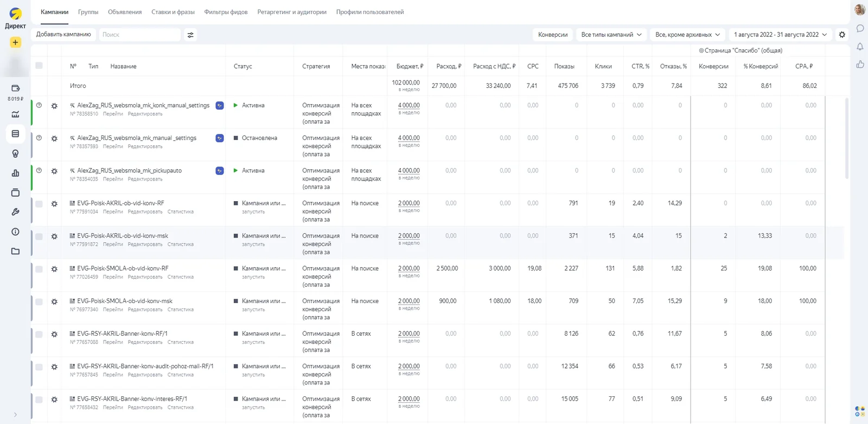Click the Yandex Direct logo icon
The height and width of the screenshot is (424, 868).
tap(15, 14)
